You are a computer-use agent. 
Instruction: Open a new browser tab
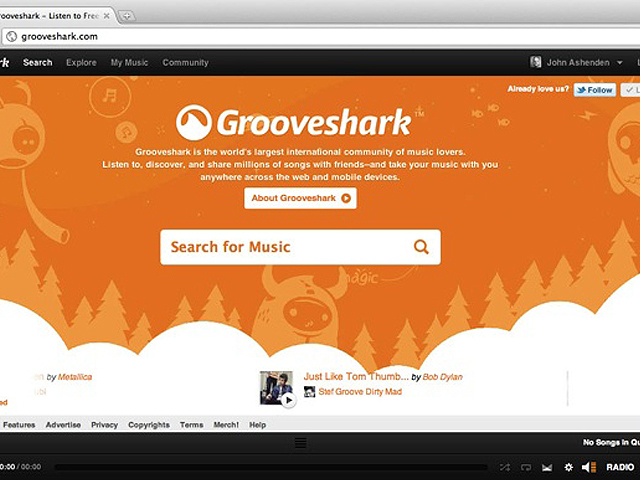coord(127,16)
